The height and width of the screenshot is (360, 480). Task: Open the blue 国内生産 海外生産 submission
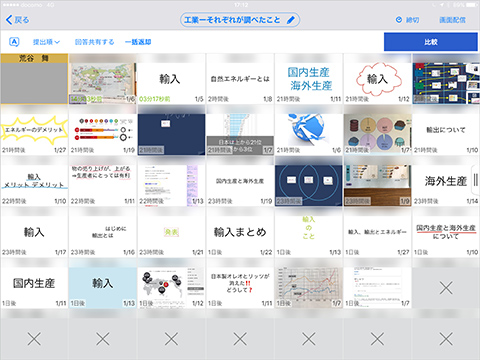point(309,83)
